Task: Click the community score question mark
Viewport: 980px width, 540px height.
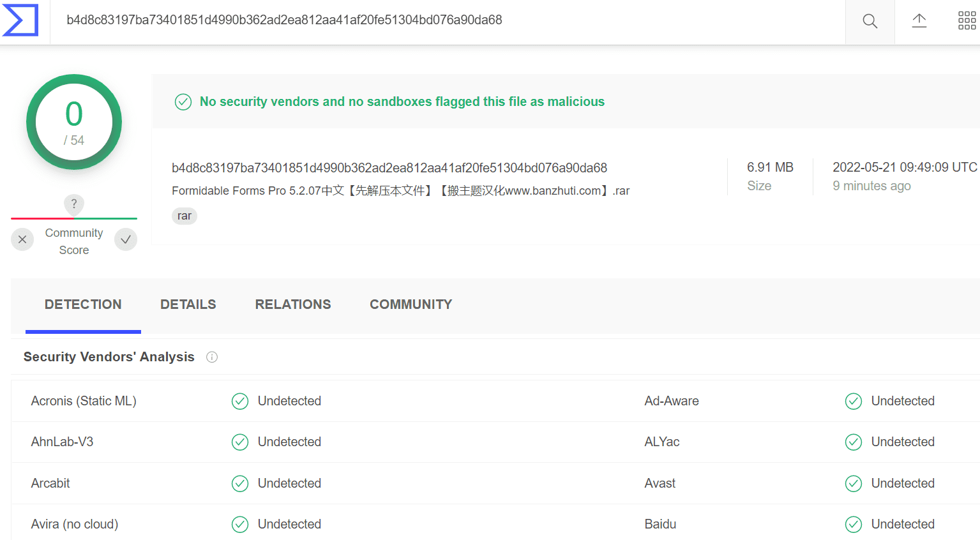Action: tap(74, 204)
